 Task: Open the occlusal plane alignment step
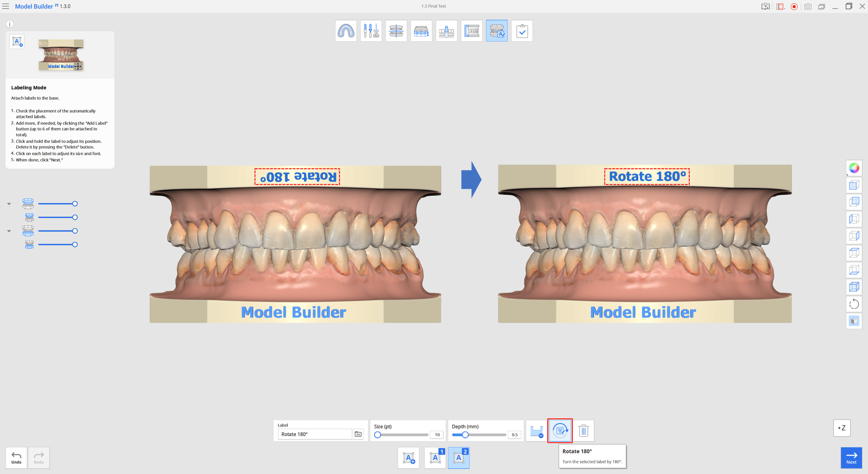(x=396, y=31)
